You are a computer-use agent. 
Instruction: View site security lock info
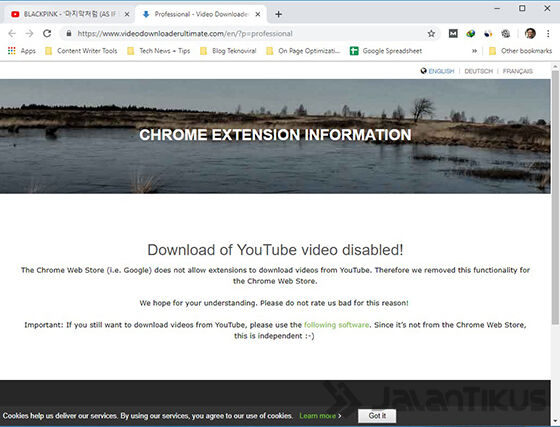69,34
